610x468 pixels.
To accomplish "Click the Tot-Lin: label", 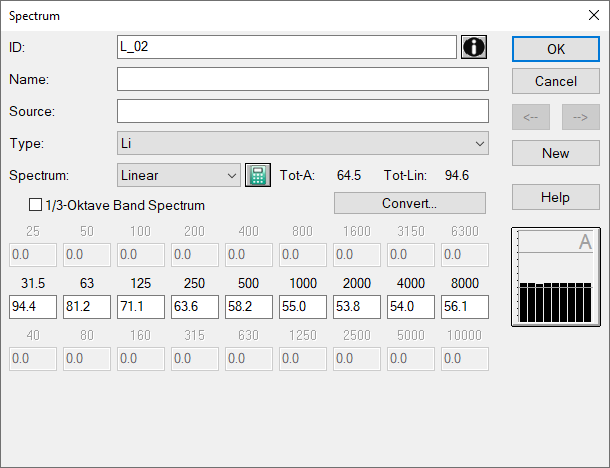I will click(405, 175).
